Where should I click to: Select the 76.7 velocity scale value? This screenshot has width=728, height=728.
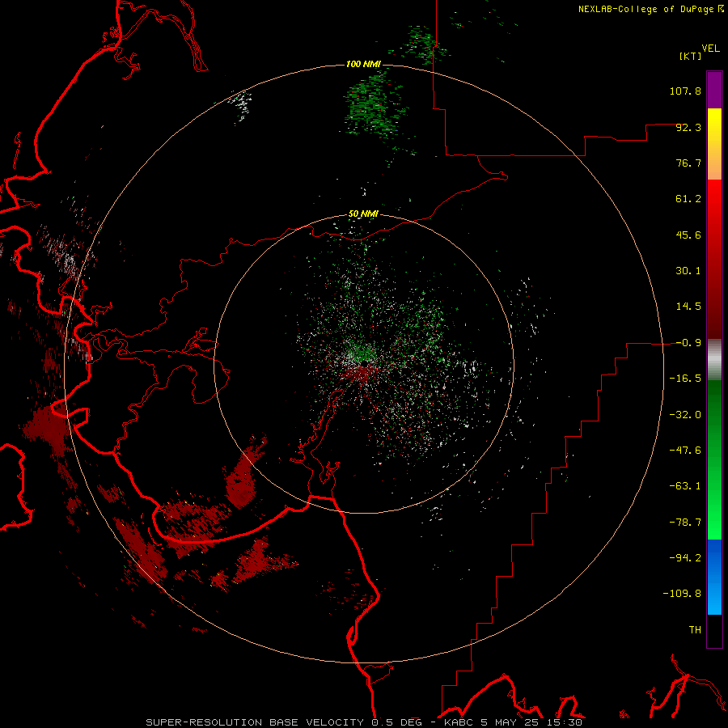688,163
